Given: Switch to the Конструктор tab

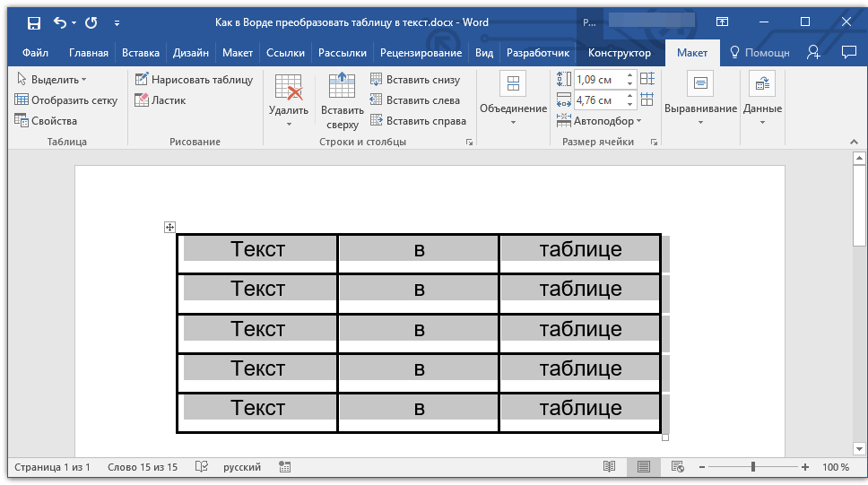Looking at the screenshot, I should [619, 53].
